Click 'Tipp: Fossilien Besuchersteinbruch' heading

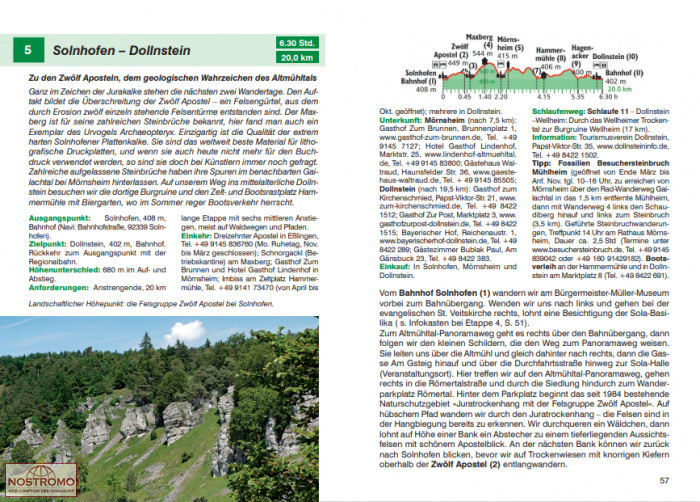click(x=600, y=163)
